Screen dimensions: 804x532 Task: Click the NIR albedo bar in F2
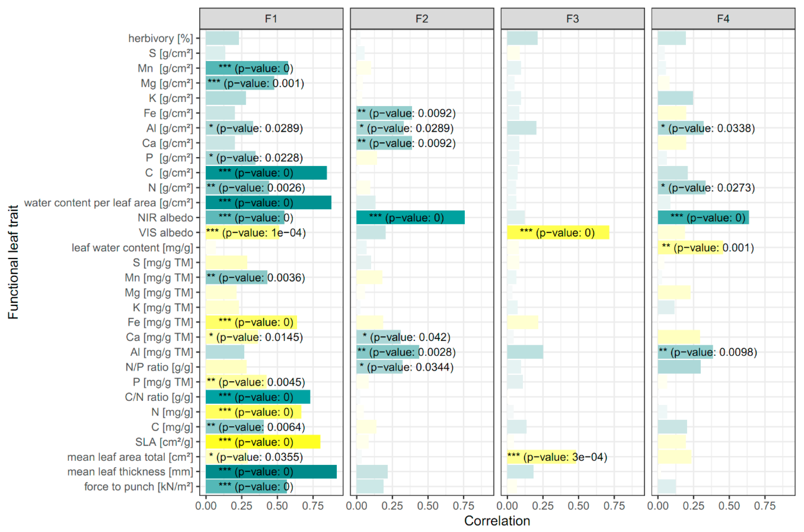pyautogui.click(x=410, y=218)
